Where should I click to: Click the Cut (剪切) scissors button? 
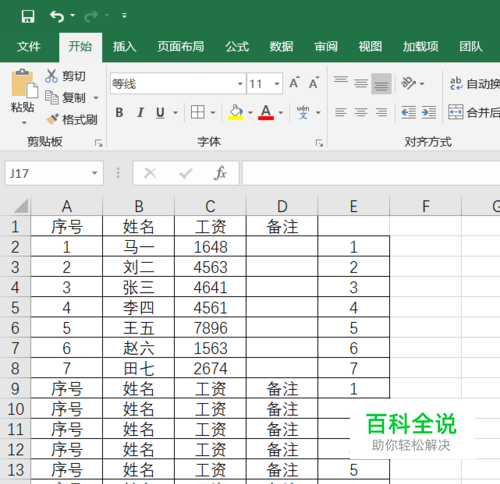(66, 76)
